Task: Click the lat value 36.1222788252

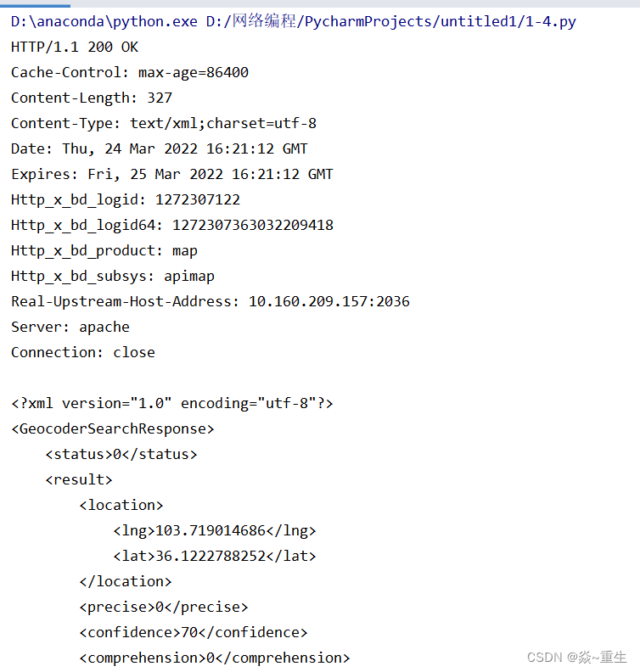Action: [x=211, y=557]
